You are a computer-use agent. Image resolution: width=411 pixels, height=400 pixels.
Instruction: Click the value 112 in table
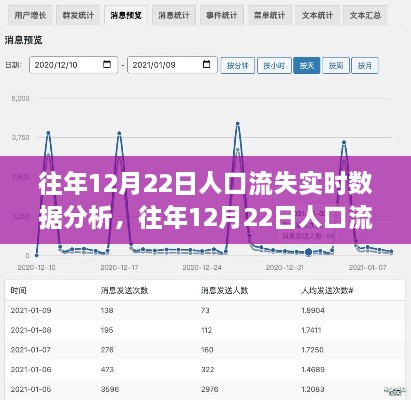(207, 330)
